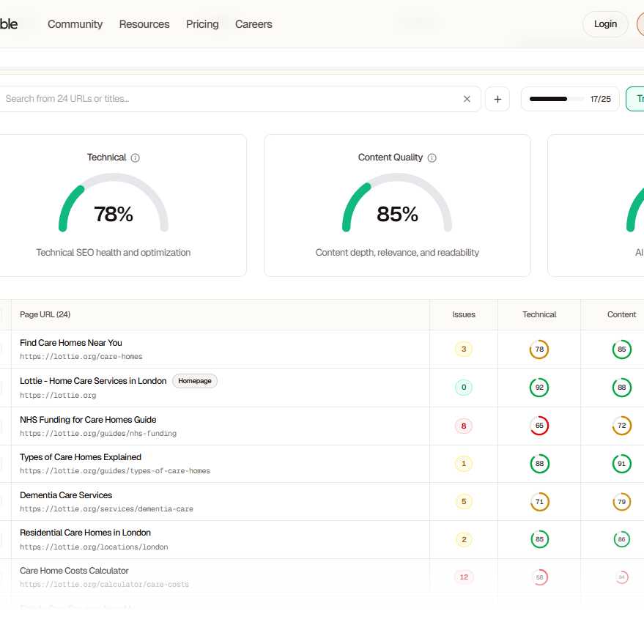The height and width of the screenshot is (644, 644).
Task: Open the Resources nav menu
Action: pos(144,24)
